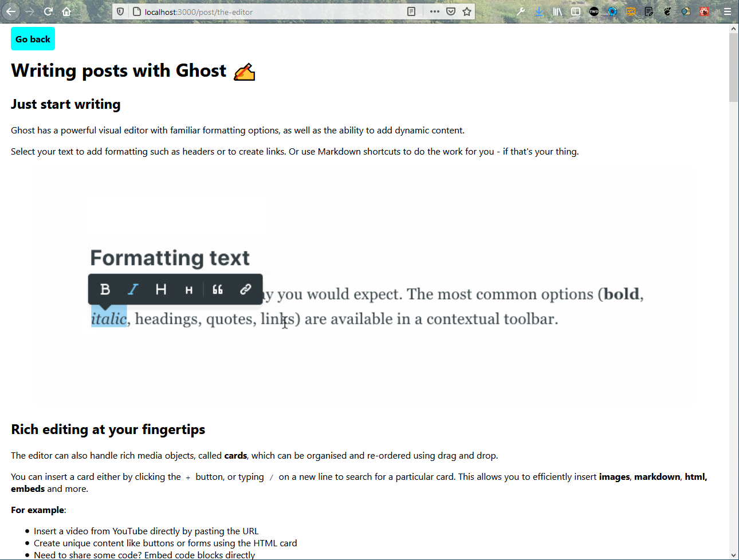
Task: Open the Firefox hamburger menu
Action: tap(728, 11)
